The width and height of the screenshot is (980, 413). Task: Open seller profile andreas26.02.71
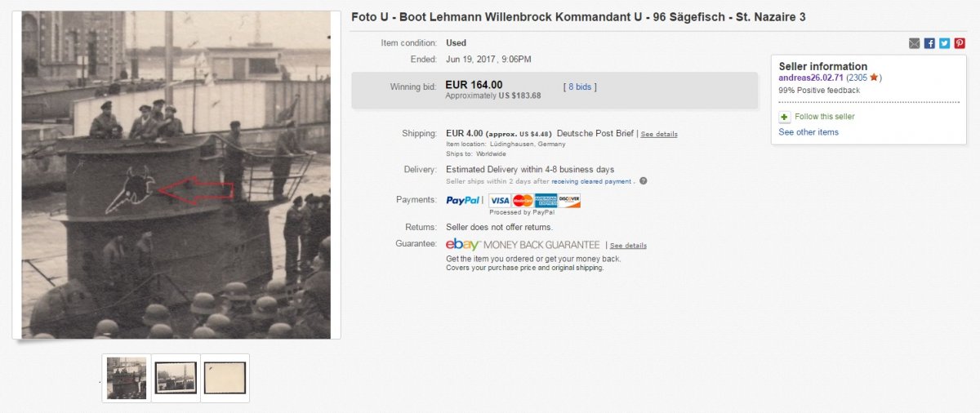click(x=811, y=78)
